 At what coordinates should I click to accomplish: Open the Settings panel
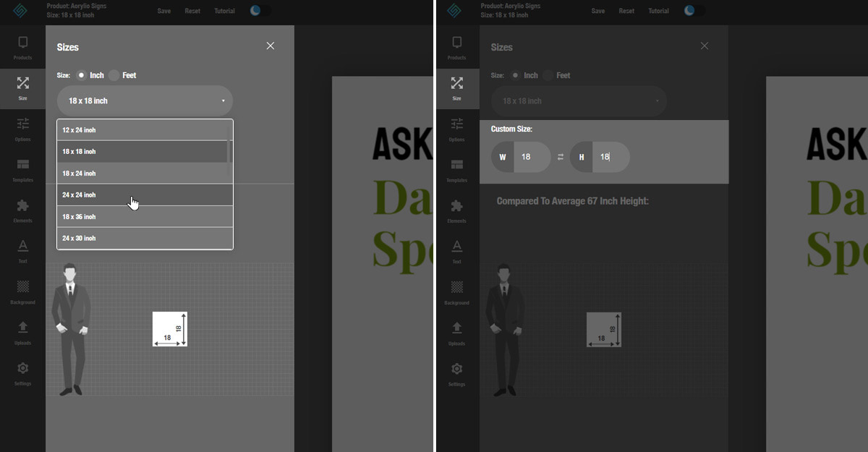[22, 373]
